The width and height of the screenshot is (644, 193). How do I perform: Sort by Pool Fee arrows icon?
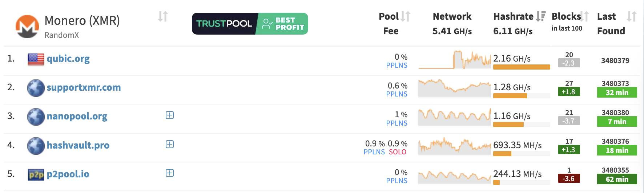(x=406, y=16)
